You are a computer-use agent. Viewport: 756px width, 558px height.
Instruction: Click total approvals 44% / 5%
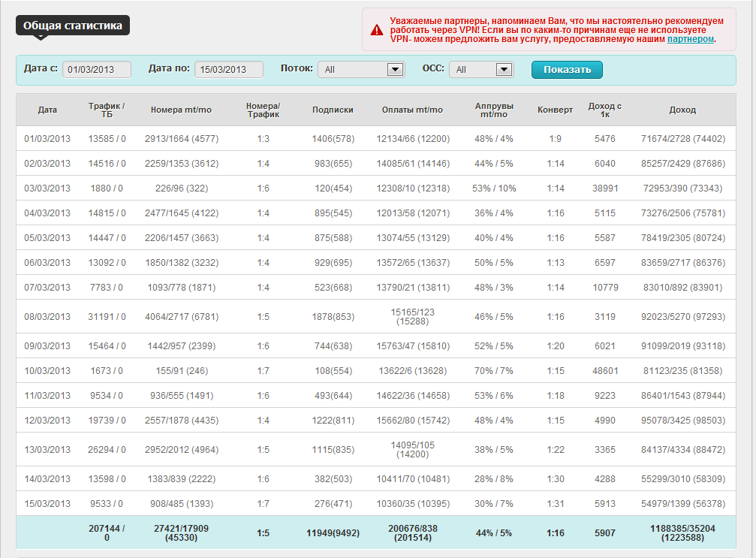494,533
